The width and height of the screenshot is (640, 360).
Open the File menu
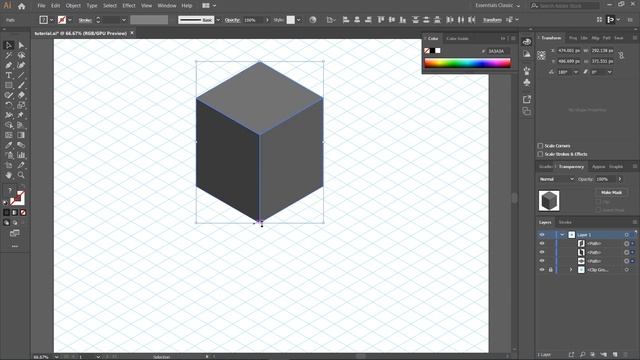coord(41,6)
